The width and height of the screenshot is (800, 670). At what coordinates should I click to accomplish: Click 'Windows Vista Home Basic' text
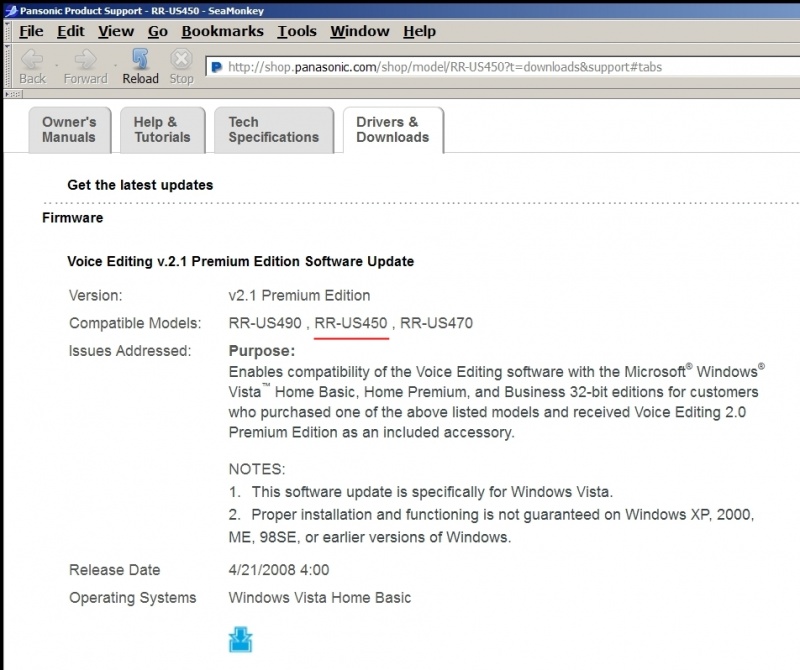tap(320, 598)
